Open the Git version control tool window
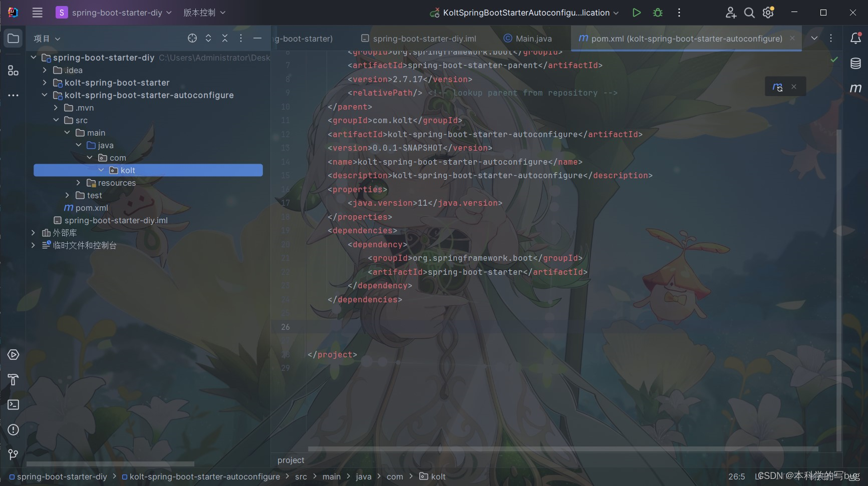 tap(14, 454)
